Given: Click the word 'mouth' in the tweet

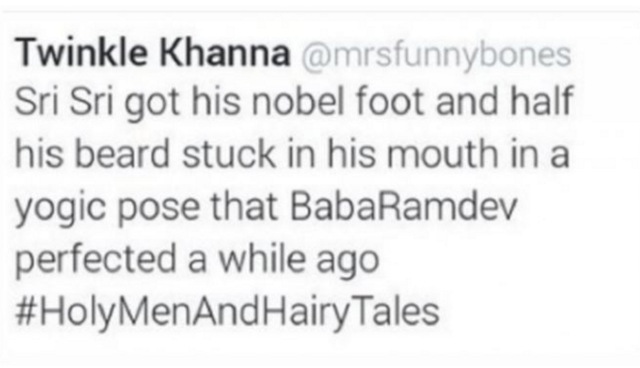Looking at the screenshot, I should coord(442,153).
